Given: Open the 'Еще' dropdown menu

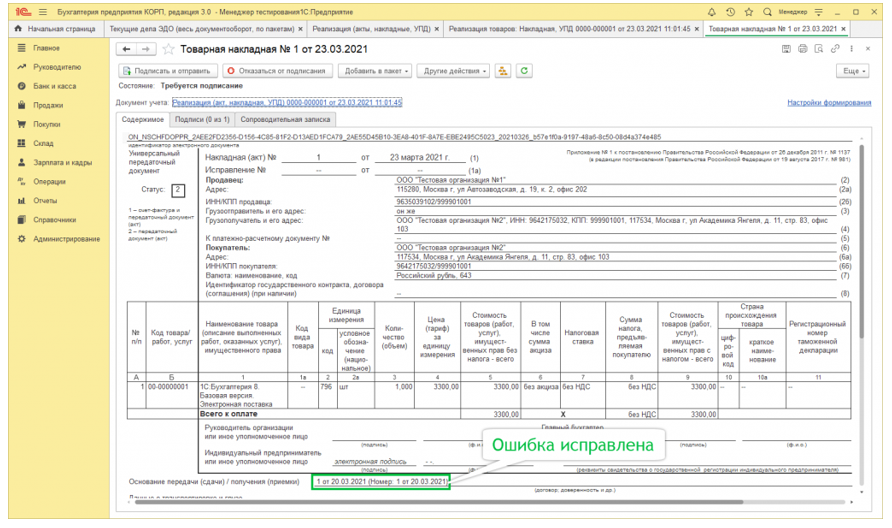Looking at the screenshot, I should pyautogui.click(x=853, y=71).
